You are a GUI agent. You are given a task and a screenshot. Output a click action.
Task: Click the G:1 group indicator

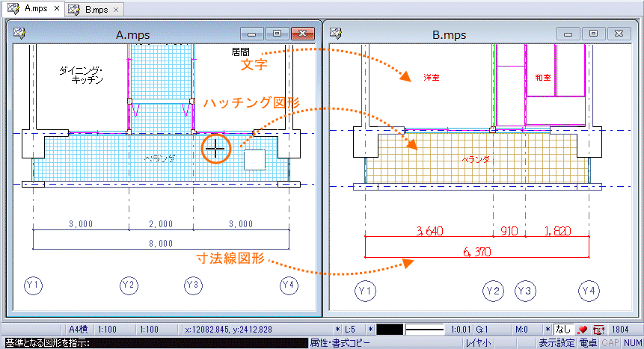(x=482, y=330)
